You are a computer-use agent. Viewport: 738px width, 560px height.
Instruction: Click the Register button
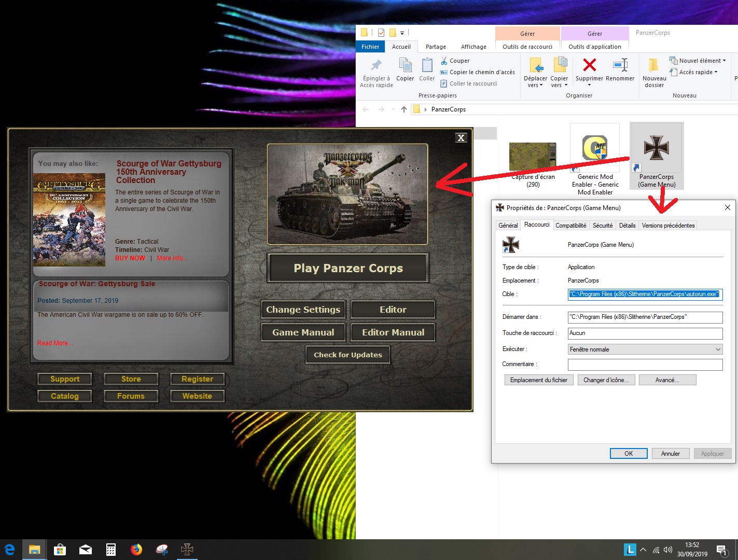pyautogui.click(x=197, y=379)
